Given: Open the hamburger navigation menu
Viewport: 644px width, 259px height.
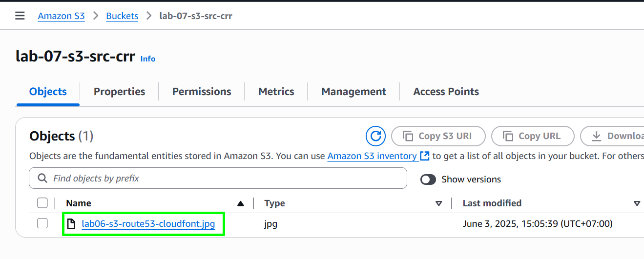Looking at the screenshot, I should [x=20, y=16].
